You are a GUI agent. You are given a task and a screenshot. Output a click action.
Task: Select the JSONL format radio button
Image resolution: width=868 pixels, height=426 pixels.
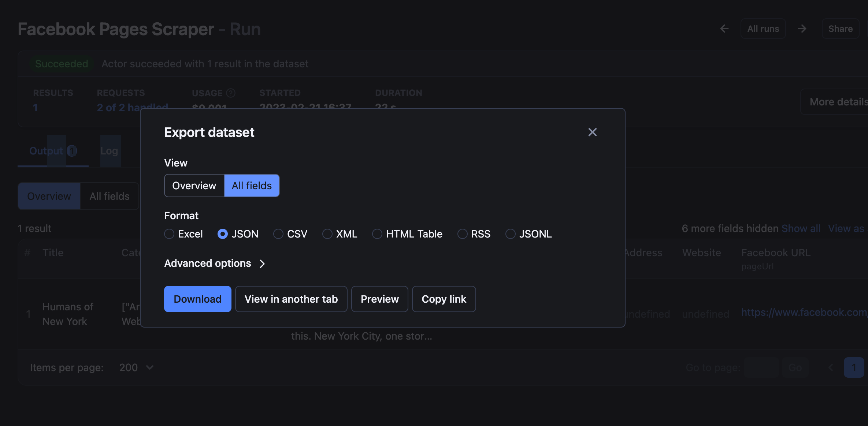click(x=510, y=233)
